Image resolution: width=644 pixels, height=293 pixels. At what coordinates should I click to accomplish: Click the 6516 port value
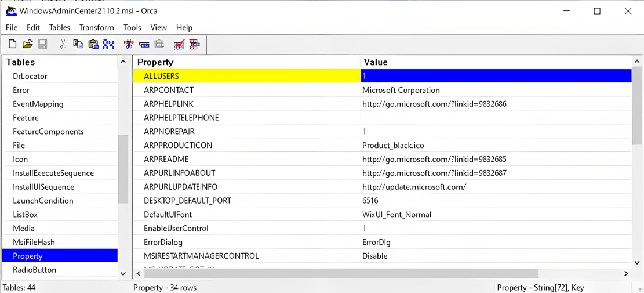coord(496,201)
